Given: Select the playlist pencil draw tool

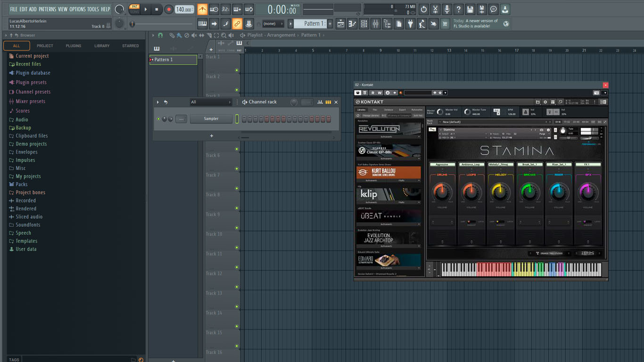Looking at the screenshot, I should 172,35.
